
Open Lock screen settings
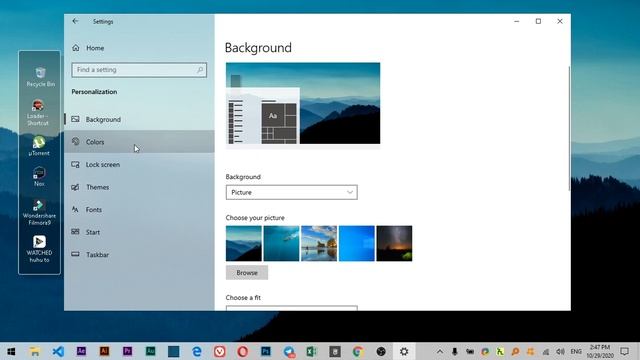point(139,164)
